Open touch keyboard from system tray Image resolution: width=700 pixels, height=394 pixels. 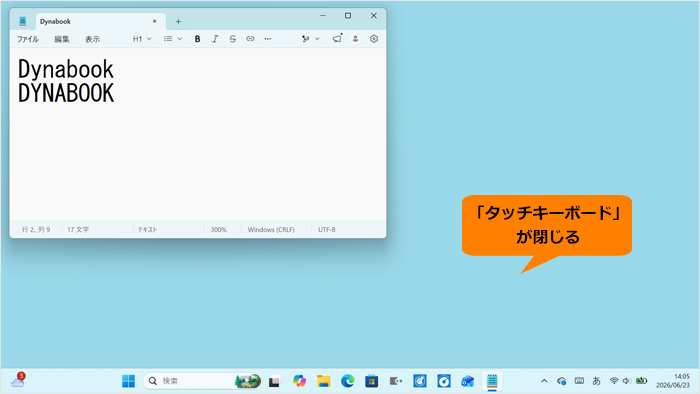click(579, 381)
